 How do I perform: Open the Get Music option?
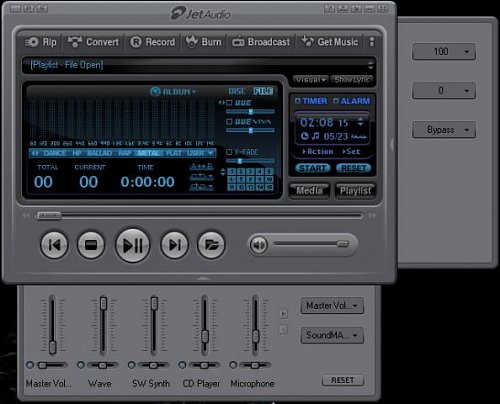pyautogui.click(x=330, y=42)
